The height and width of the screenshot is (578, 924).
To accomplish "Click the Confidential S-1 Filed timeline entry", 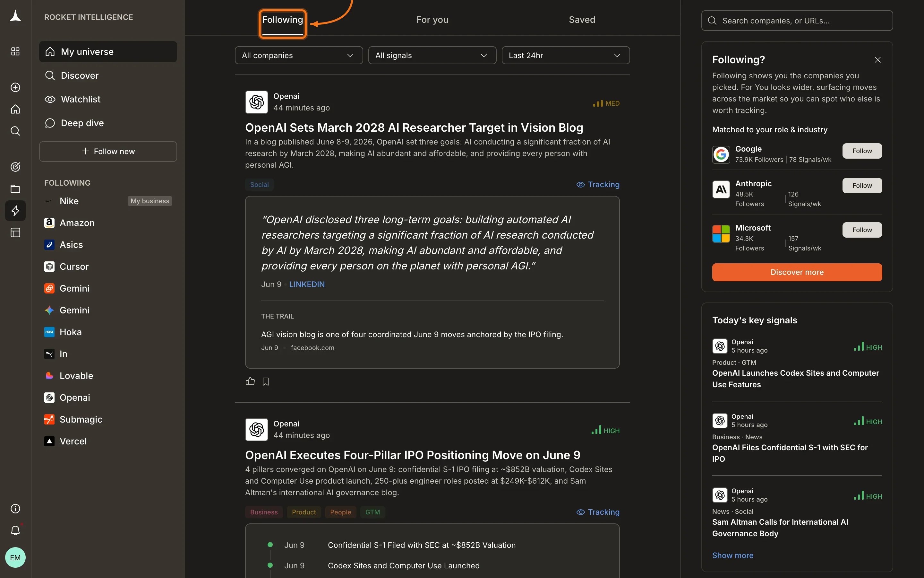I will (422, 545).
